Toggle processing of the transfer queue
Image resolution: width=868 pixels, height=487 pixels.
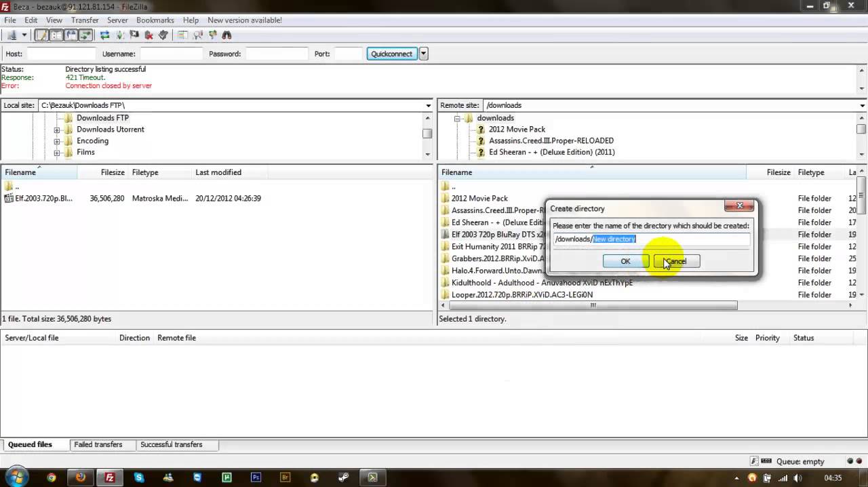tap(119, 35)
